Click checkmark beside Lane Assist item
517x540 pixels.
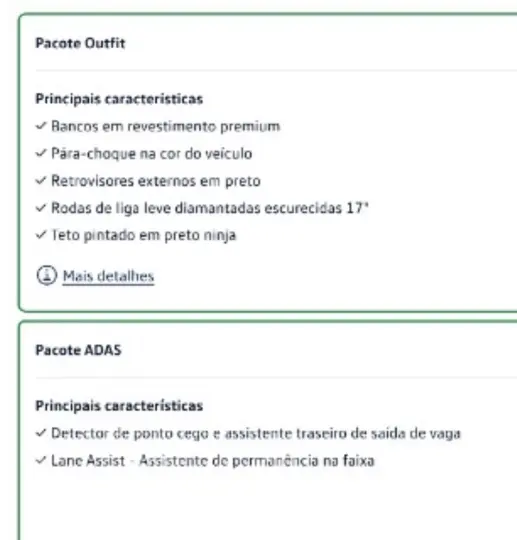click(x=41, y=460)
